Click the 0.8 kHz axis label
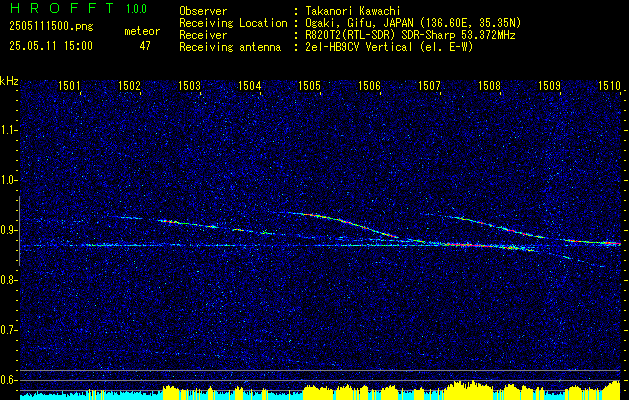Screen dimensions: 629x400 coord(8,280)
